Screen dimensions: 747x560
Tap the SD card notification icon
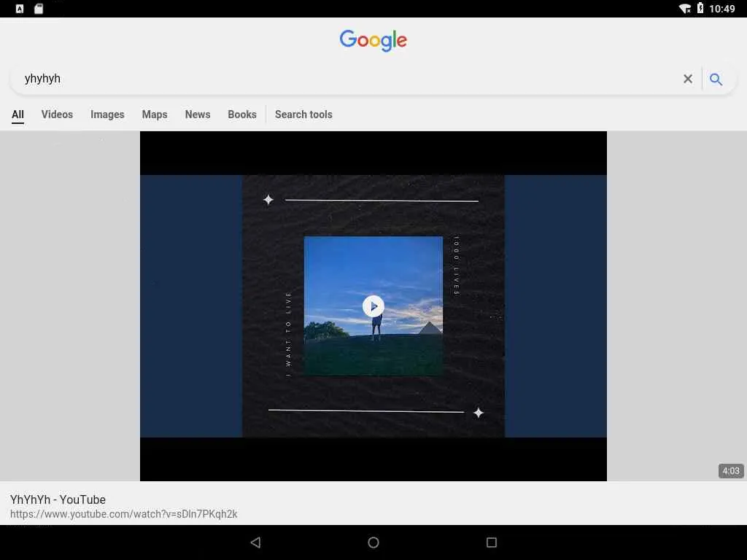[39, 9]
